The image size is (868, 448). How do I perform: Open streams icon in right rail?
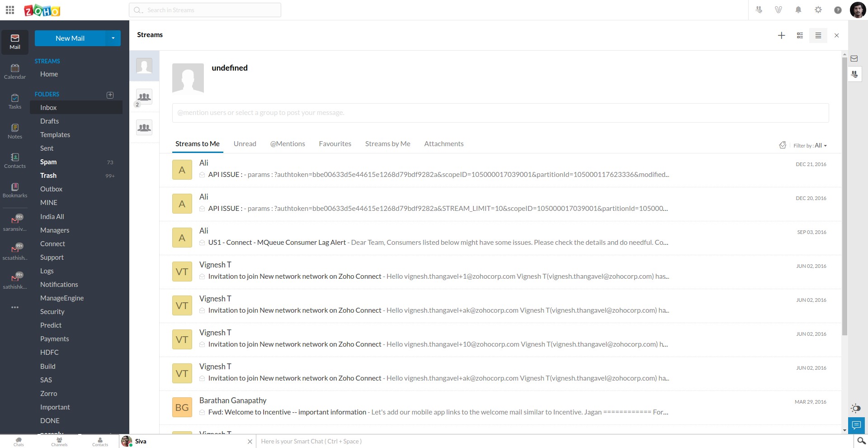[854, 74]
